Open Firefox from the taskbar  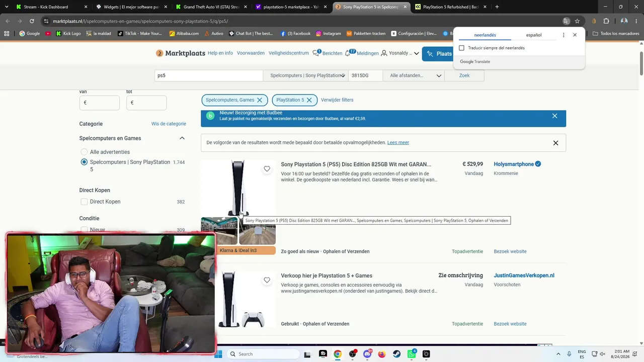pyautogui.click(x=382, y=354)
